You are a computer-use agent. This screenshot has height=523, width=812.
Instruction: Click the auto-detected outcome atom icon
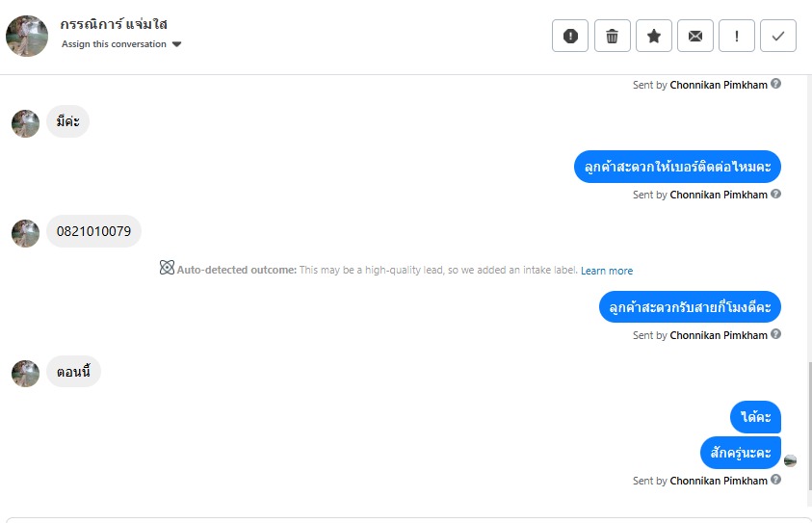click(167, 269)
